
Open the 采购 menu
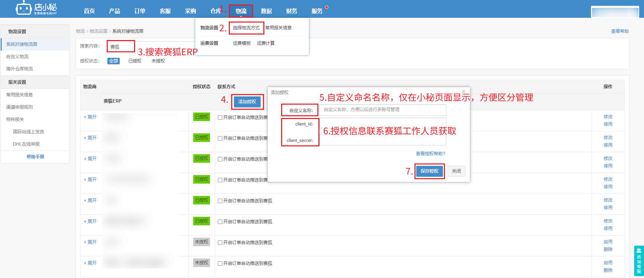pos(190,11)
